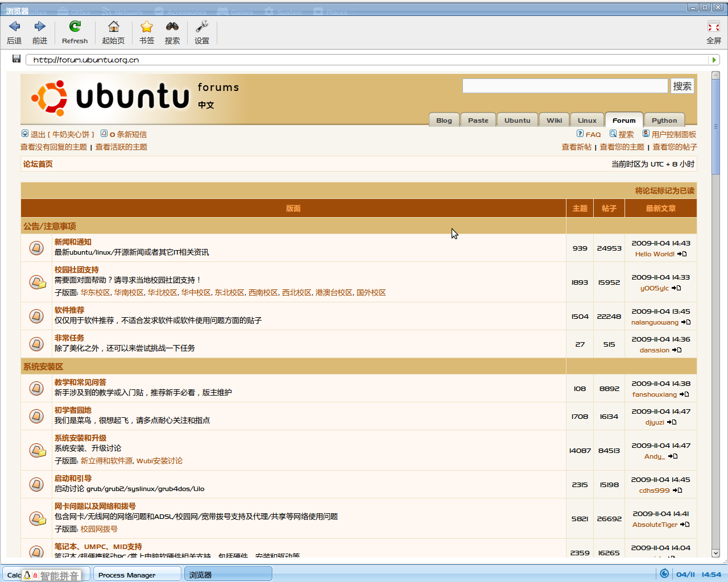Open the Paste tab

coord(478,120)
